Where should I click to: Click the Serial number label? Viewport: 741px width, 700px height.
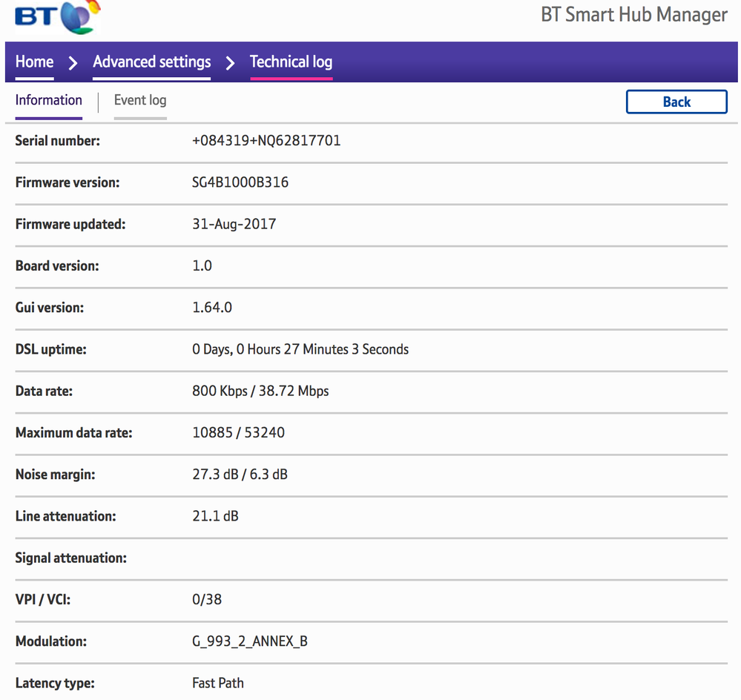[x=58, y=141]
